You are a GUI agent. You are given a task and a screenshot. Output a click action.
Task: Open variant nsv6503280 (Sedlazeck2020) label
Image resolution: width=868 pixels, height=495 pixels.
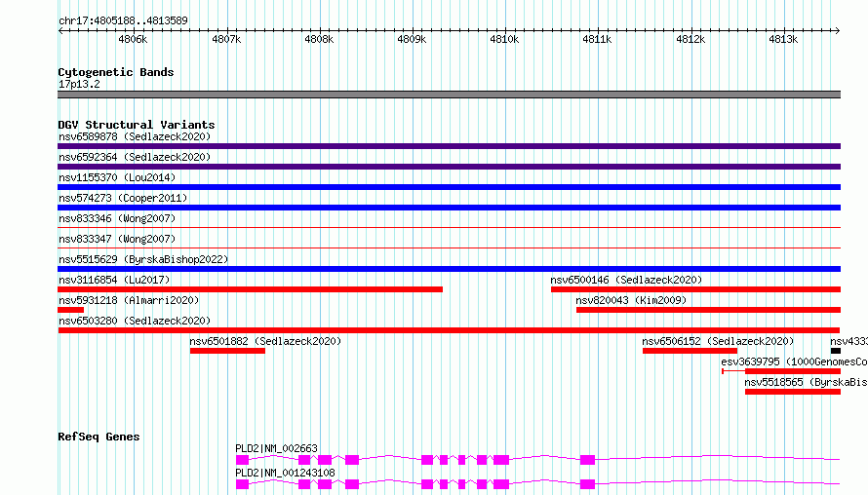tap(135, 321)
